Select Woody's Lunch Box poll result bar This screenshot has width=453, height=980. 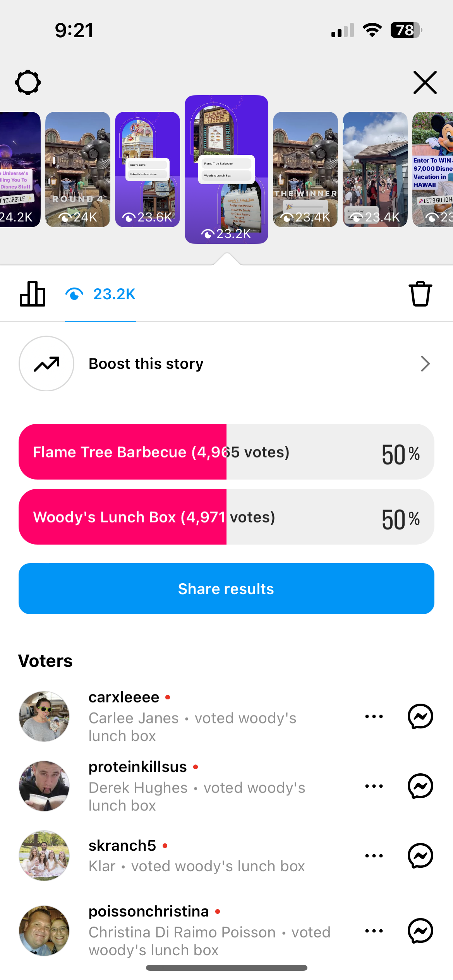click(x=226, y=517)
